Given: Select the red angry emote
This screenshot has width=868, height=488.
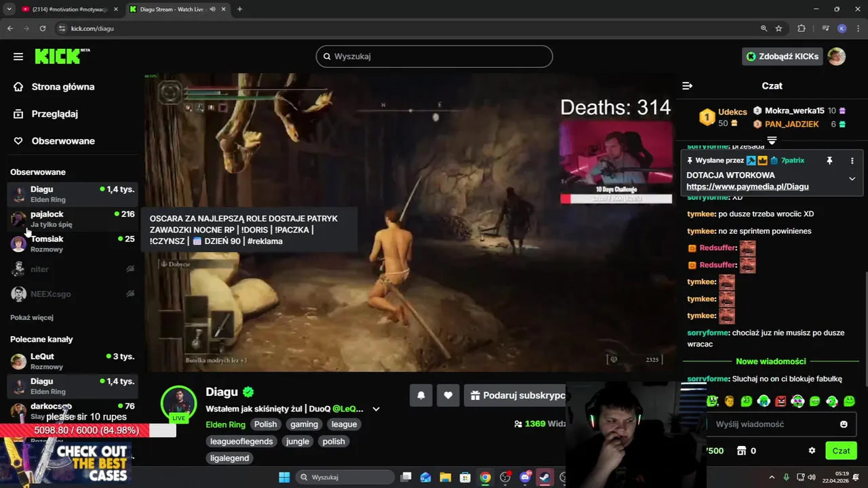Looking at the screenshot, I should tap(781, 401).
